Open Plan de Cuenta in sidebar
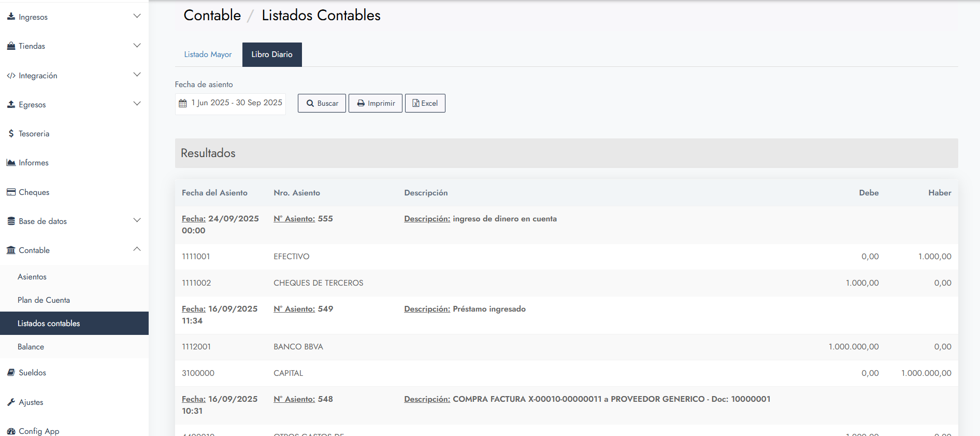 [44, 300]
